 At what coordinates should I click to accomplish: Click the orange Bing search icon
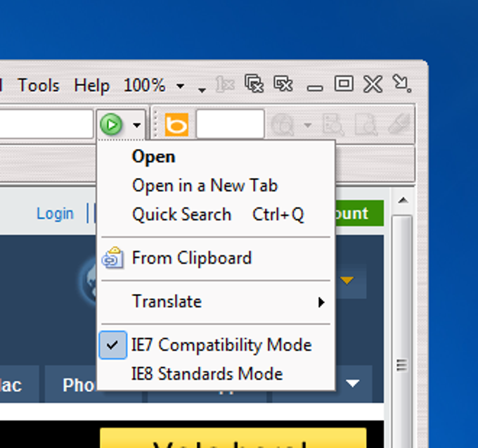[x=176, y=124]
